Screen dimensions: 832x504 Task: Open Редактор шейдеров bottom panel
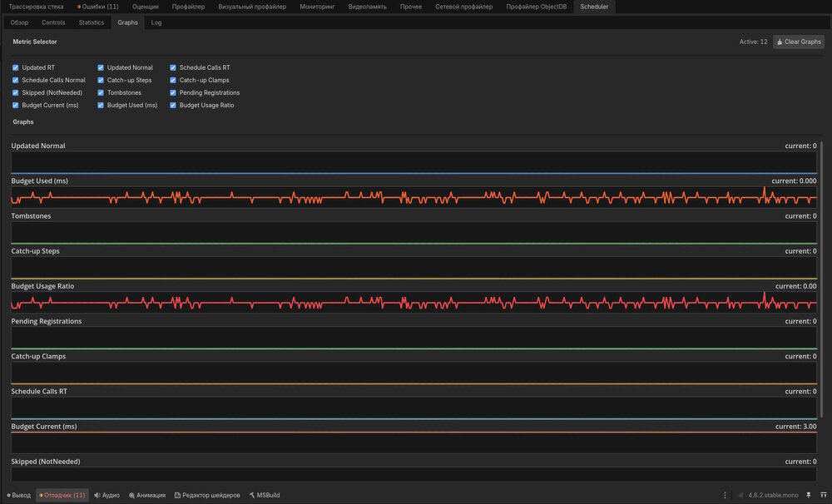click(207, 495)
